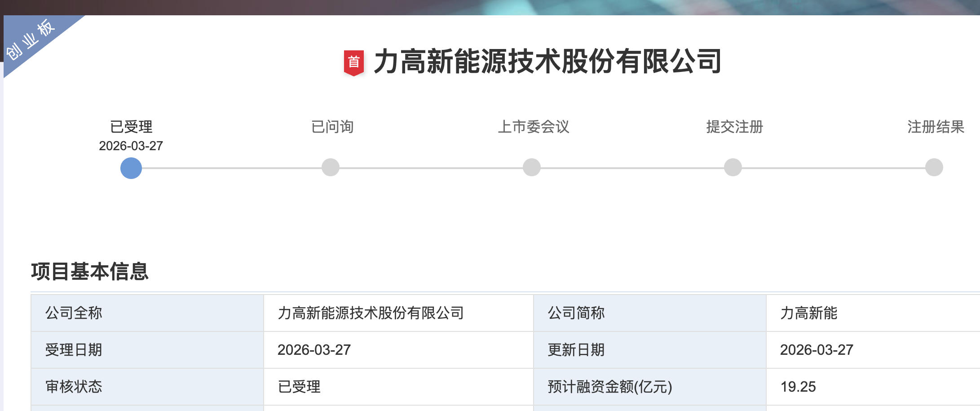Viewport: 980px width, 411px height.
Task: Click the 已受理 stage label in timeline
Action: click(131, 127)
